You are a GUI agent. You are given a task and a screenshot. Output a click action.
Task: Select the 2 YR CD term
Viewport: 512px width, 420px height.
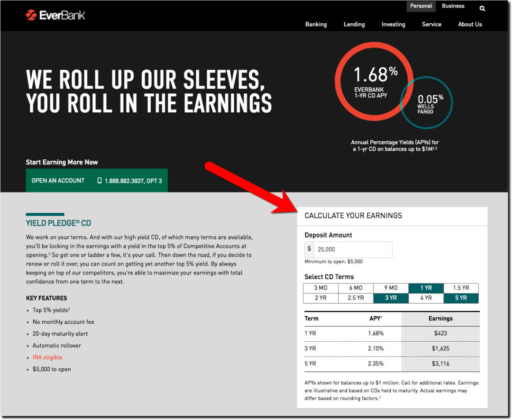[x=320, y=298]
